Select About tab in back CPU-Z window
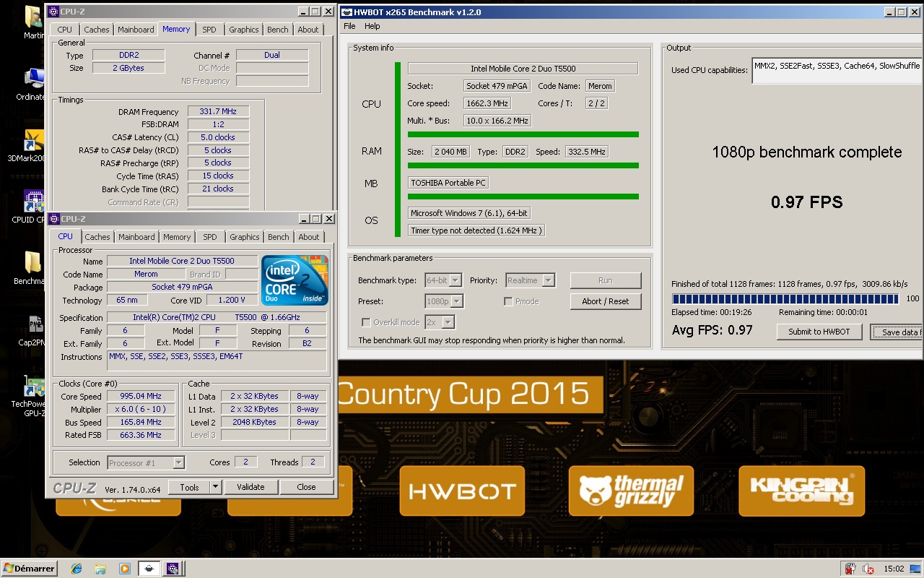This screenshot has height=578, width=924. [x=308, y=30]
